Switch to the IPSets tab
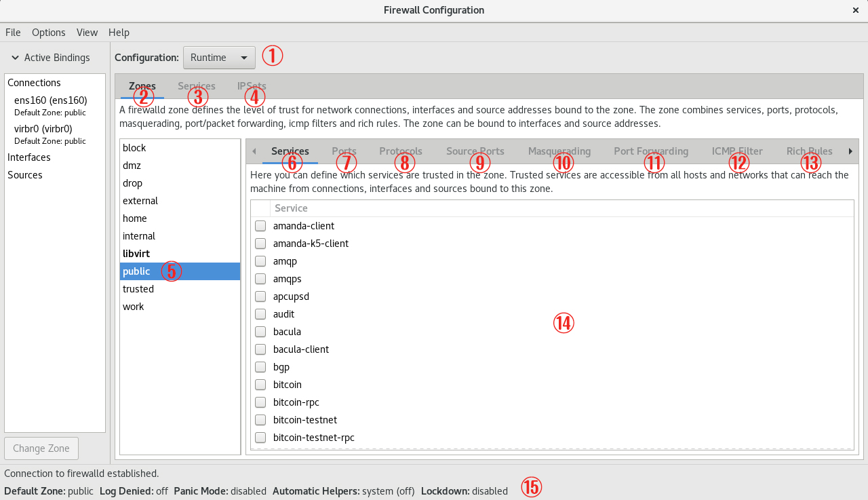This screenshot has height=500, width=868. (x=251, y=86)
